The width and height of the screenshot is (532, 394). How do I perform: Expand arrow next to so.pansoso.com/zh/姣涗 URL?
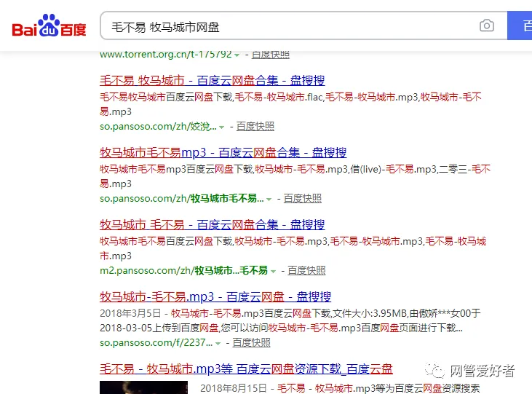pyautogui.click(x=221, y=127)
